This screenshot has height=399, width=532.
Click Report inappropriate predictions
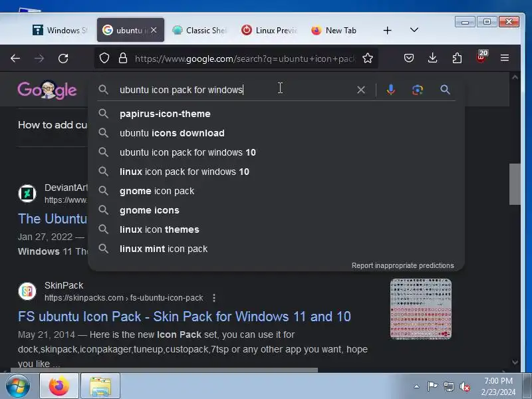tap(403, 265)
